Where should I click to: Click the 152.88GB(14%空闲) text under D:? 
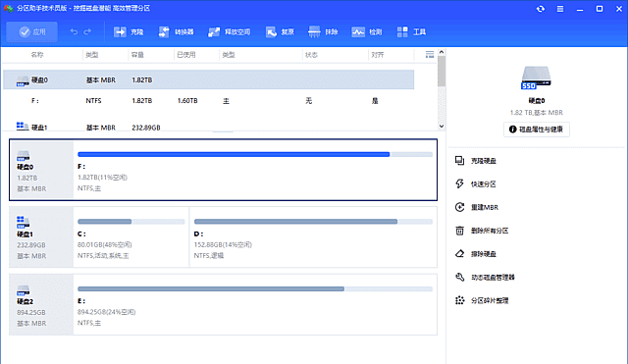point(223,244)
